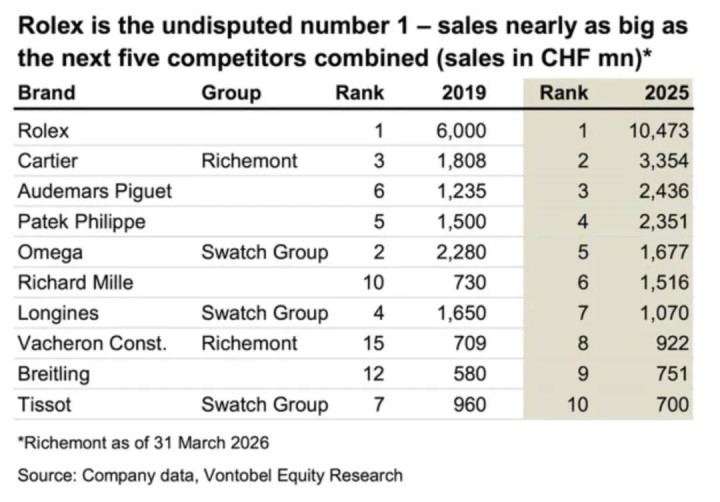Image resolution: width=720 pixels, height=502 pixels.
Task: Click the Group column header
Action: 231,93
